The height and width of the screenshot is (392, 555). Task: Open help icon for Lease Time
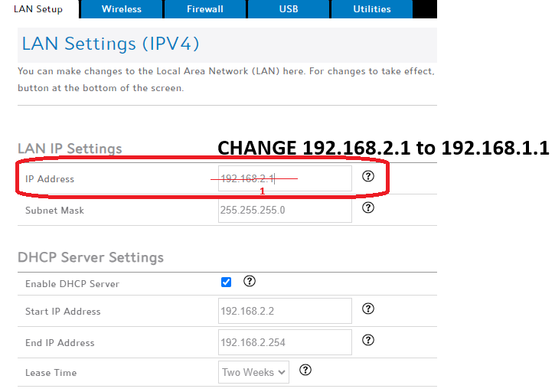[x=305, y=370]
